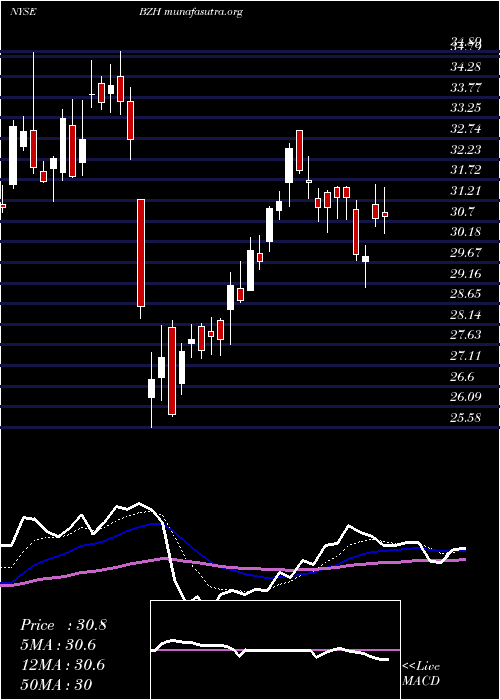Select the 33.25 price axis label
The image size is (500, 700).
(466, 108)
